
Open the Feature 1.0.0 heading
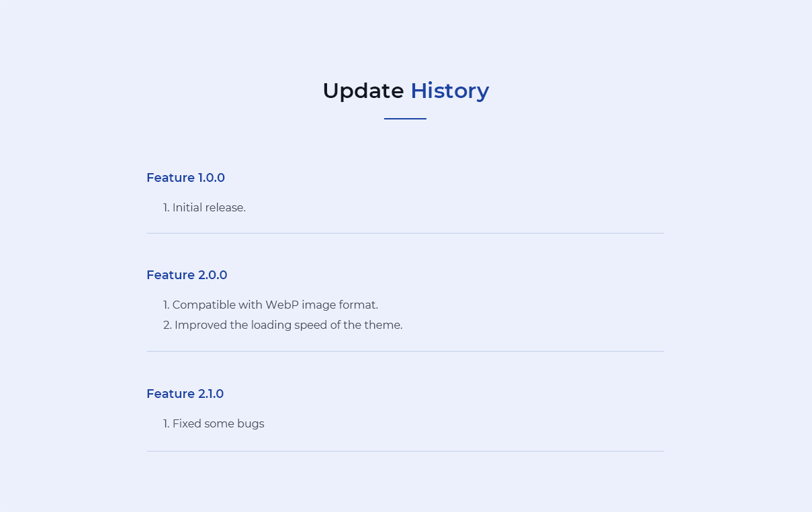pyautogui.click(x=185, y=178)
